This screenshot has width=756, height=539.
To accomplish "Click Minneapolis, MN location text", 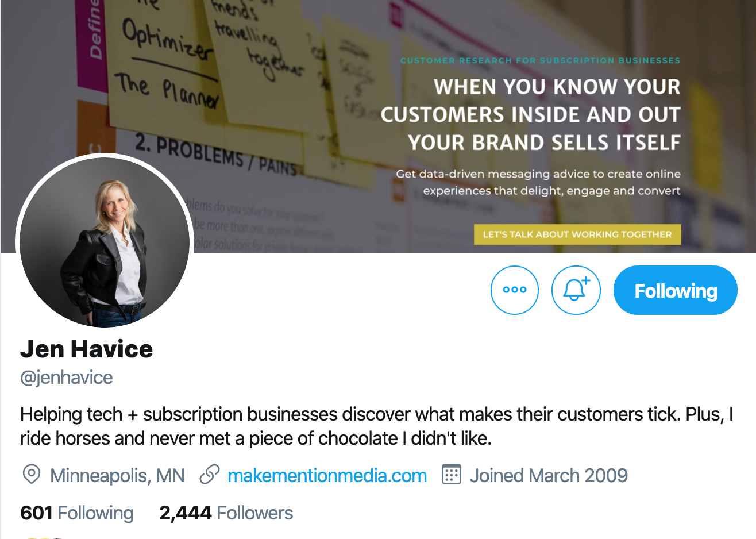I will tap(117, 475).
